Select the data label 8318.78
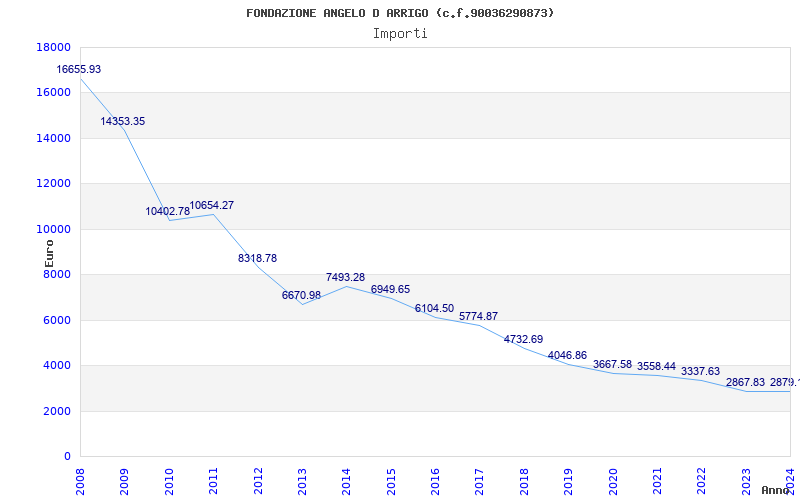 click(x=257, y=259)
